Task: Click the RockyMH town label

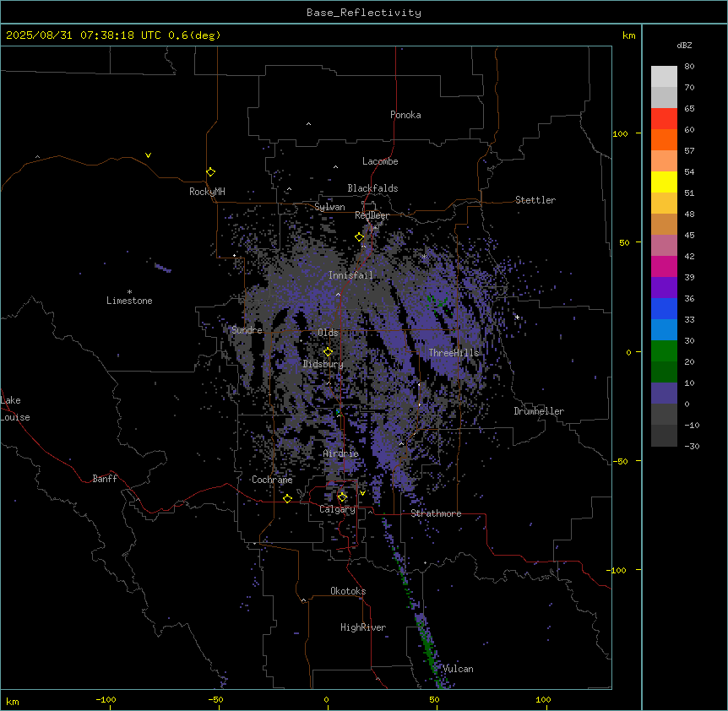Action: 207,192
